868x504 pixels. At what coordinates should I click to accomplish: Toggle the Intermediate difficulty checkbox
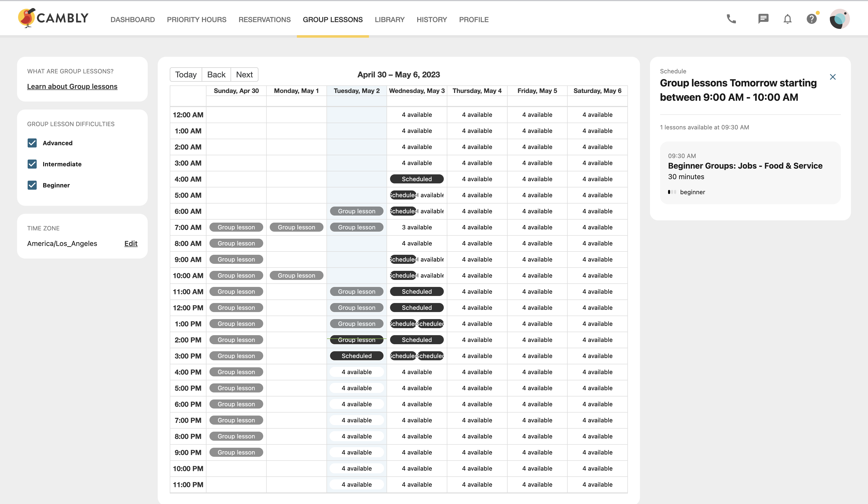32,164
